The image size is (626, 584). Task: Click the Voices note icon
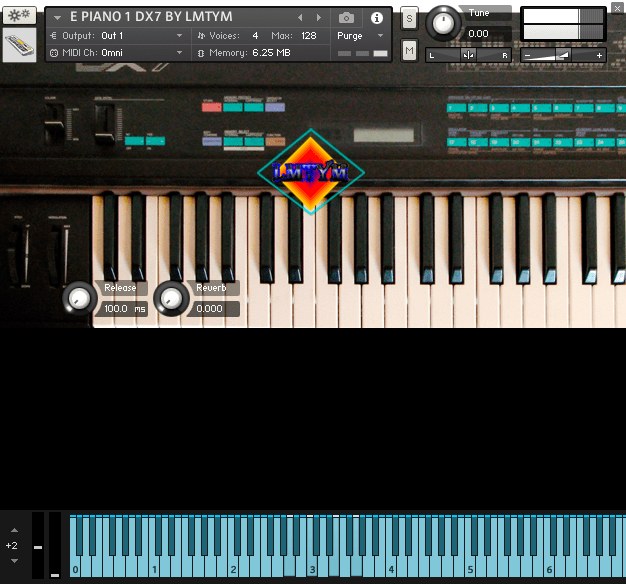(201, 36)
